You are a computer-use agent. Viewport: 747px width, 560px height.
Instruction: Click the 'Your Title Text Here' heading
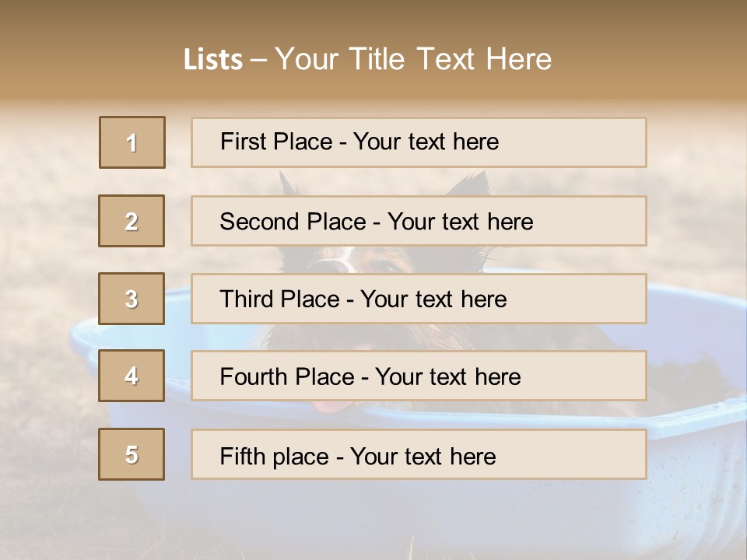click(413, 59)
